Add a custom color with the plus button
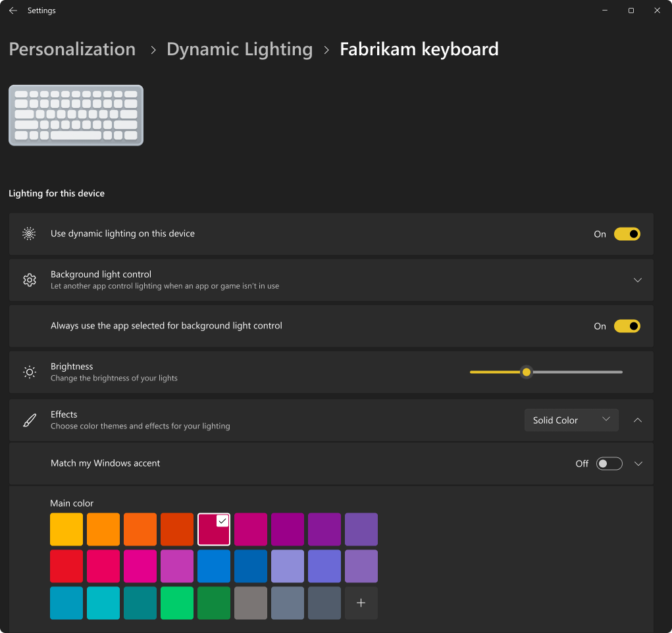Image resolution: width=672 pixels, height=633 pixels. [x=361, y=603]
